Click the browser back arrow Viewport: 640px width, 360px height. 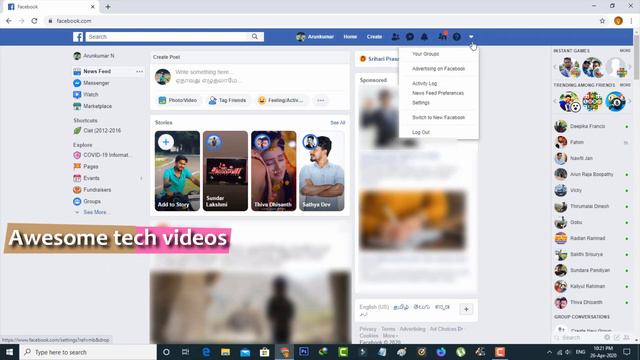[9, 21]
